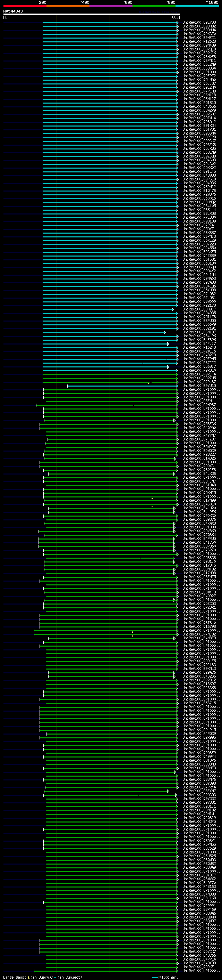The image size is (222, 980).
Task: Click the red 20% identity legend segment
Action: pyautogui.click(x=25, y=6)
